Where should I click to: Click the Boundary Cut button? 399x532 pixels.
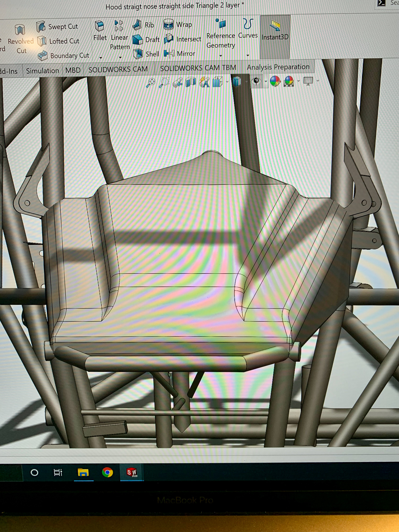click(x=64, y=55)
